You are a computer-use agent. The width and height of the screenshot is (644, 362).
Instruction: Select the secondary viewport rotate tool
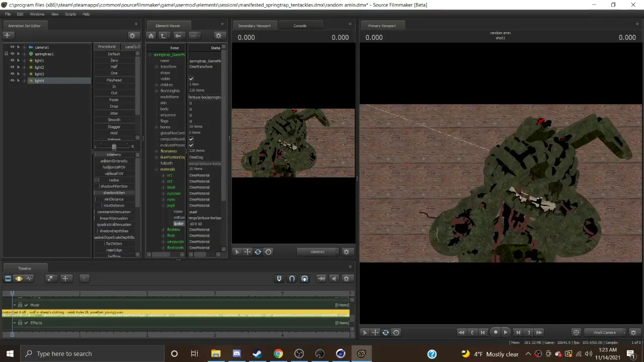tap(258, 252)
